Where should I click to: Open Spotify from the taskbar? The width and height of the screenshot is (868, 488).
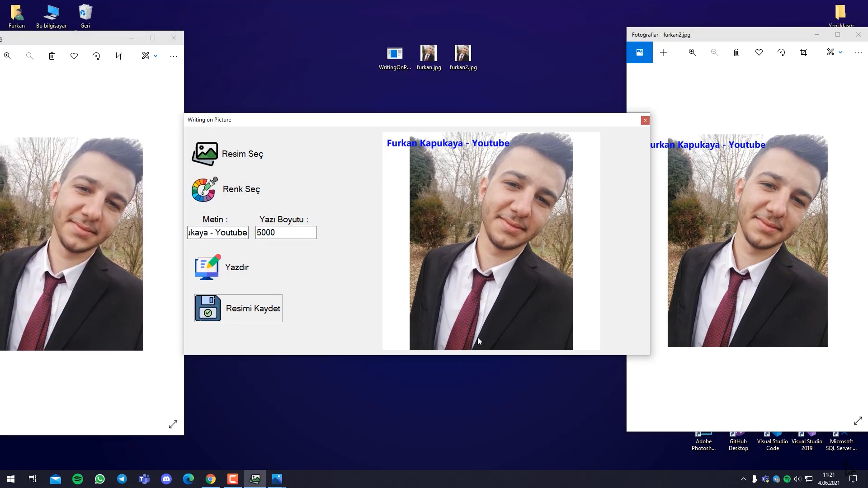78,479
